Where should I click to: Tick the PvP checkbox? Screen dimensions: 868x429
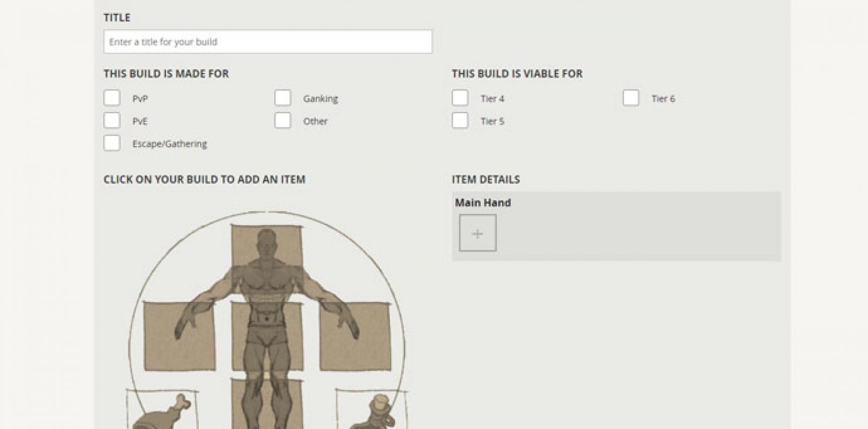pos(112,98)
